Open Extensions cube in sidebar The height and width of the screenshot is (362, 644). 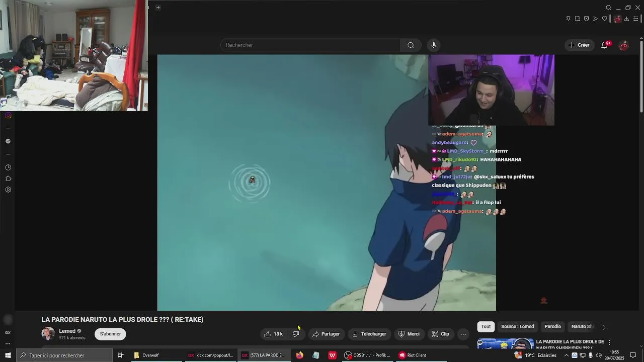coord(8,178)
